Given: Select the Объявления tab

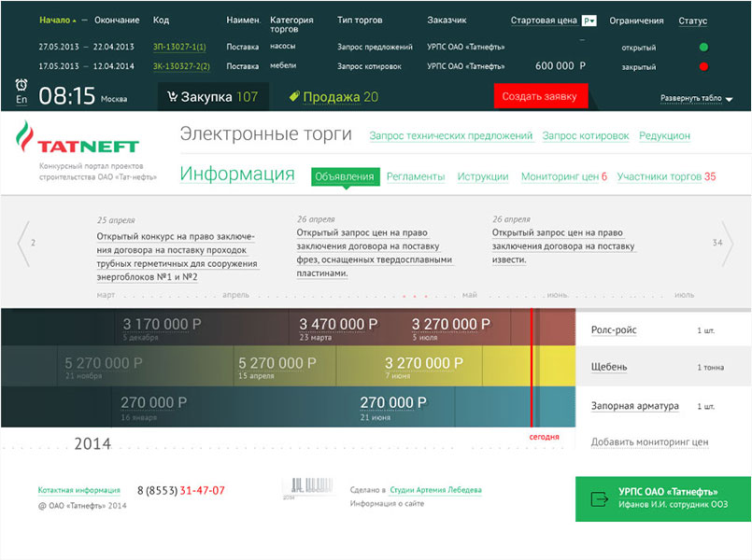Looking at the screenshot, I should pos(345,176).
